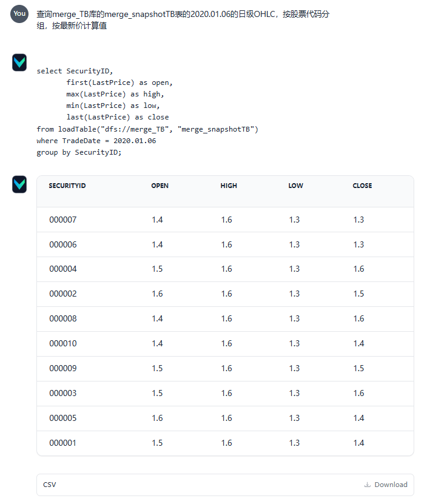Click the high value of row 000008

[x=227, y=319]
